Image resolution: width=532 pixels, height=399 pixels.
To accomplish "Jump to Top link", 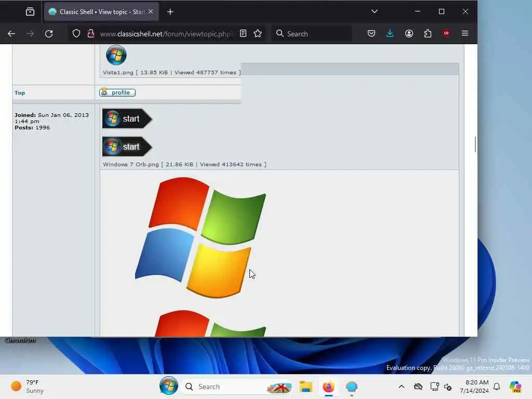I will click(20, 92).
